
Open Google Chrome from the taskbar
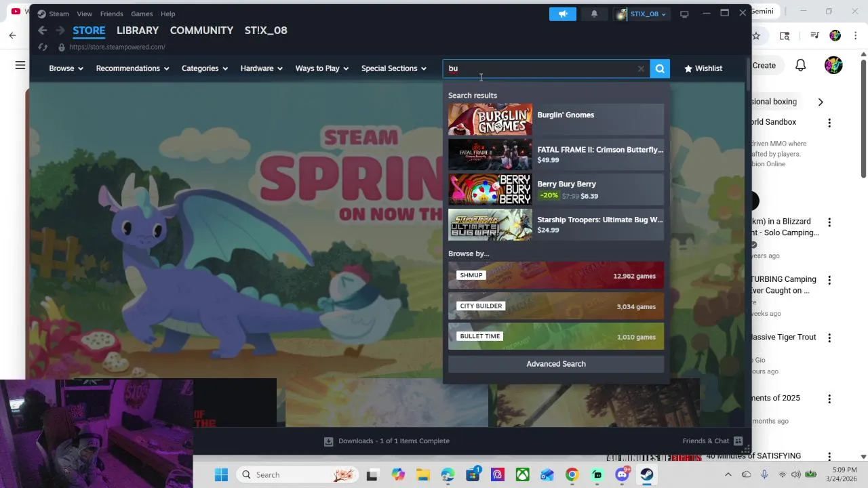572,475
